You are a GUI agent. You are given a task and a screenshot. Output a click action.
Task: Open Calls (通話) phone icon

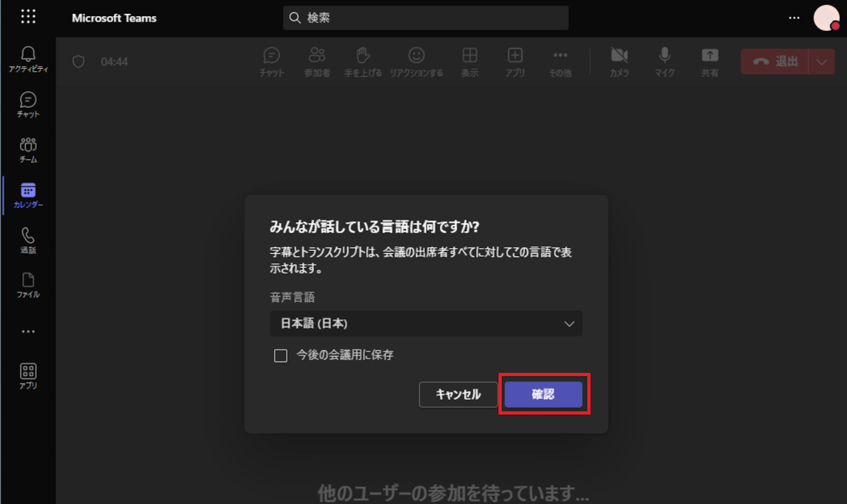tap(28, 240)
